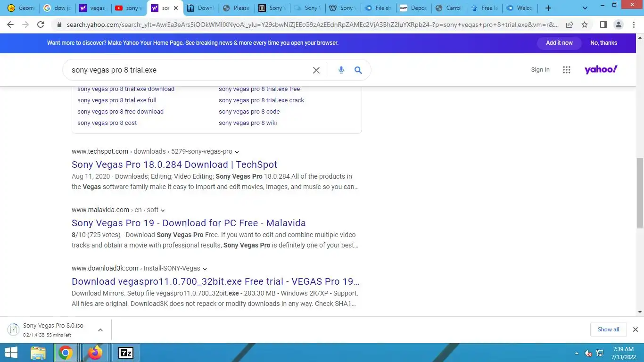
Task: Click the Sign In link
Action: point(540,70)
